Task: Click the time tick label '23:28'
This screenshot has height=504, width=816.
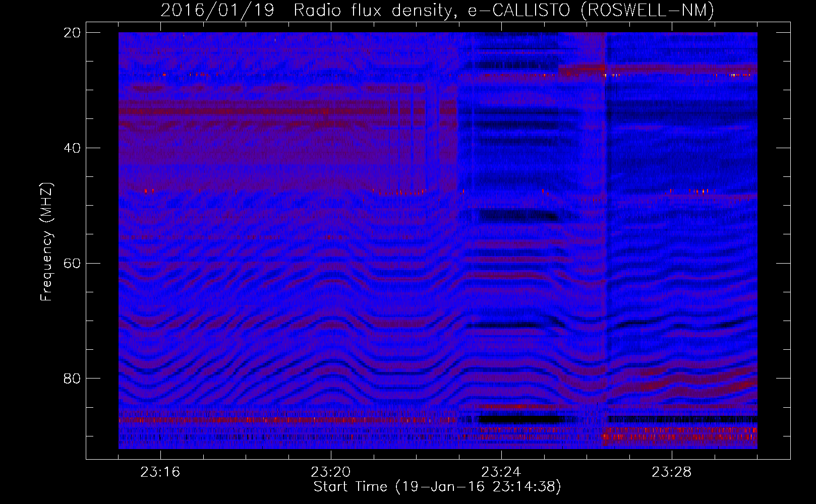Action: (x=672, y=472)
